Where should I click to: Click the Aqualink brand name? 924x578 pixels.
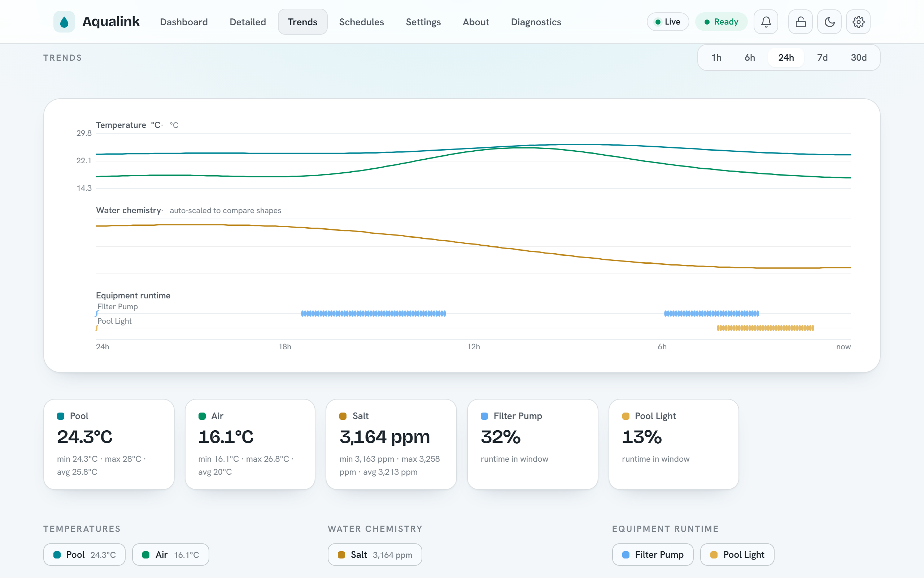pyautogui.click(x=111, y=21)
